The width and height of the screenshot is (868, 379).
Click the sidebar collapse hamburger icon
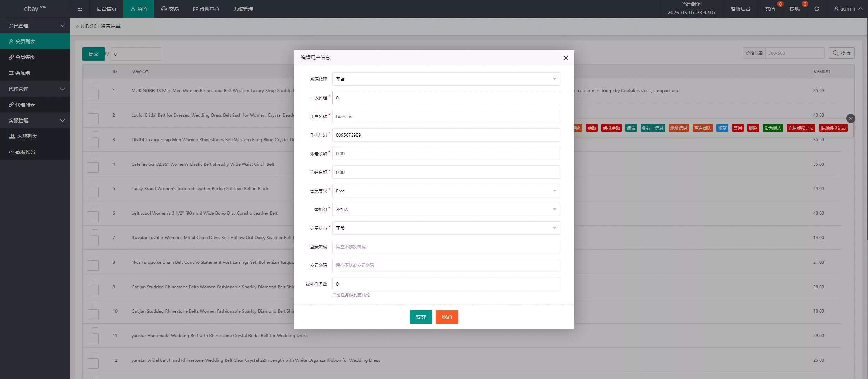(x=80, y=9)
